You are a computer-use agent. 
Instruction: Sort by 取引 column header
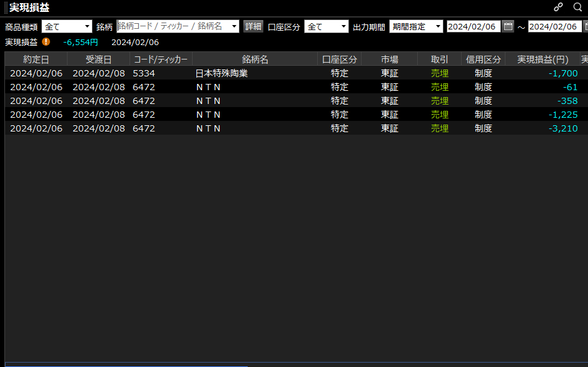pyautogui.click(x=440, y=59)
